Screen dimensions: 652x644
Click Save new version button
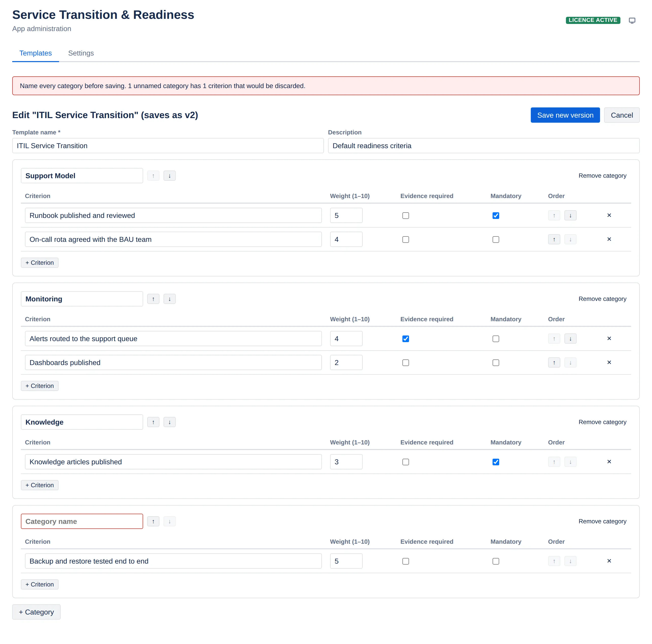tap(565, 115)
